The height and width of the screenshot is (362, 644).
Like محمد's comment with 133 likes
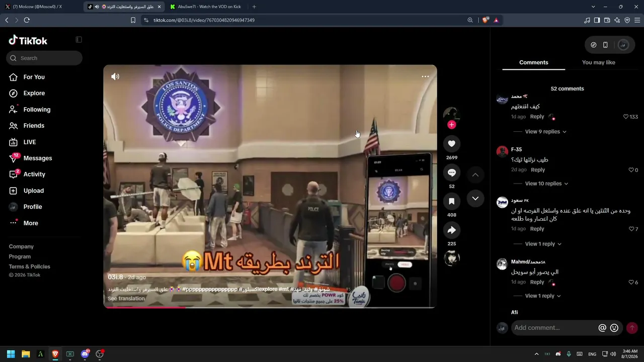pyautogui.click(x=626, y=117)
